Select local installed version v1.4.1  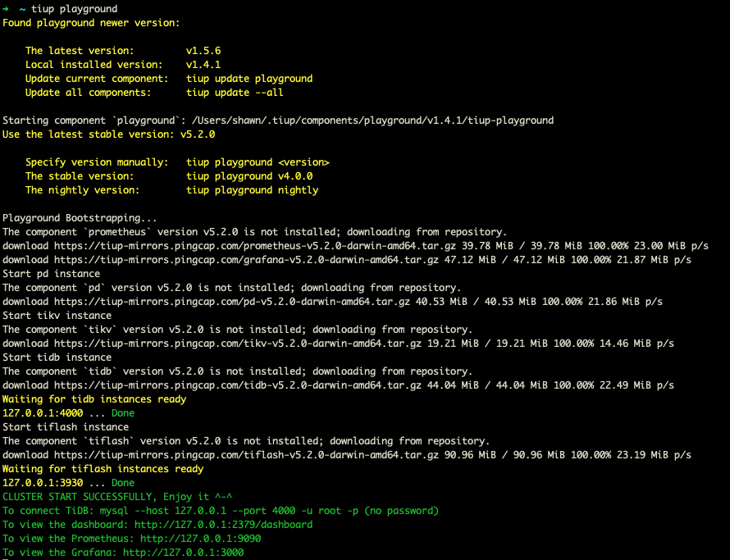point(203,65)
